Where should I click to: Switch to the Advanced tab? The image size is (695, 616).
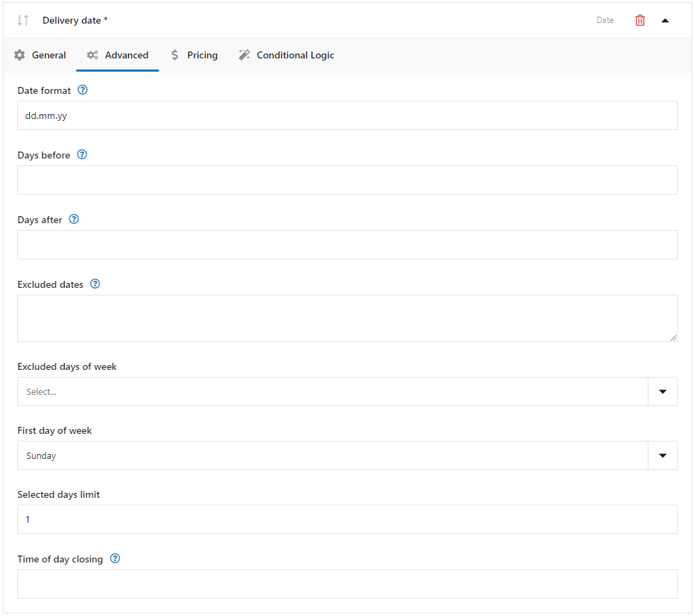point(117,55)
